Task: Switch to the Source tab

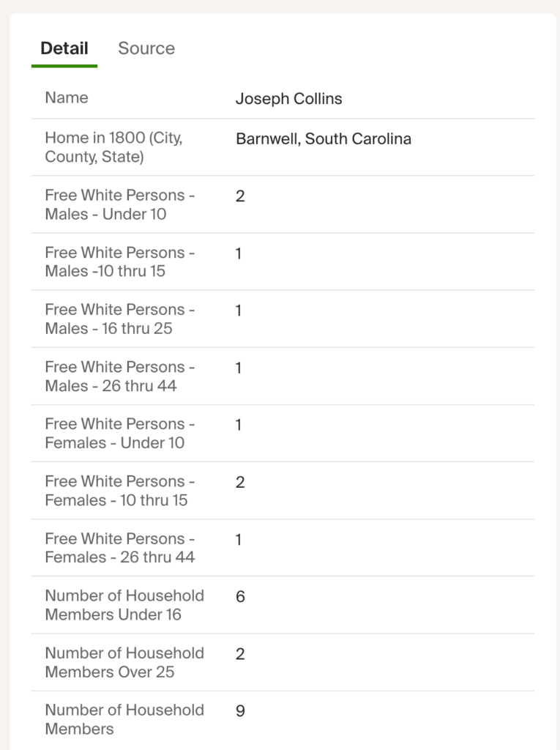Action: 146,48
